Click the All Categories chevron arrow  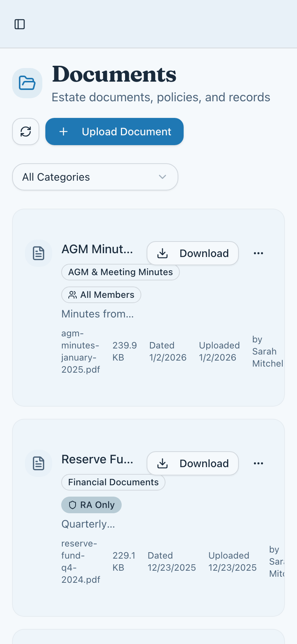[162, 177]
